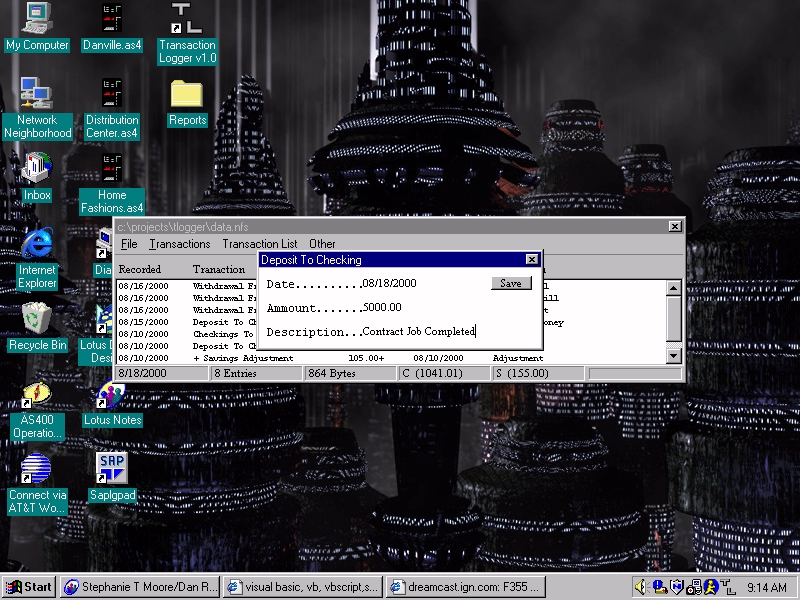This screenshot has width=800, height=600.
Task: Open the Reports folder icon
Action: click(187, 94)
